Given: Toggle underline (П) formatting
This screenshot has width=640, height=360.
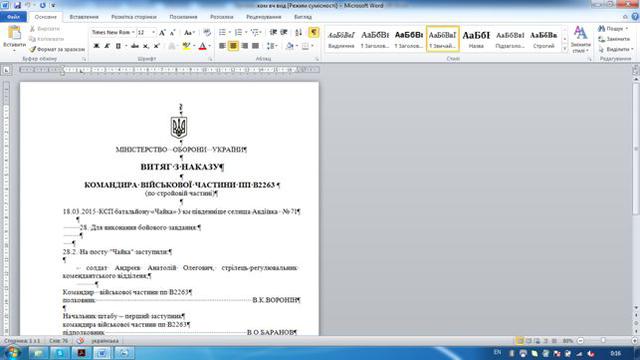Looking at the screenshot, I should [118, 46].
